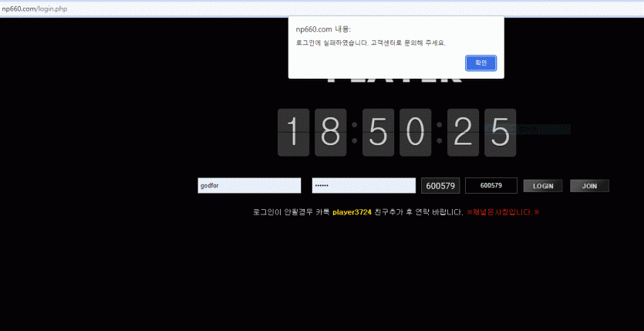644x331 pixels.
Task: Click the seconds ones digit 5 flip tile
Action: pyautogui.click(x=500, y=133)
